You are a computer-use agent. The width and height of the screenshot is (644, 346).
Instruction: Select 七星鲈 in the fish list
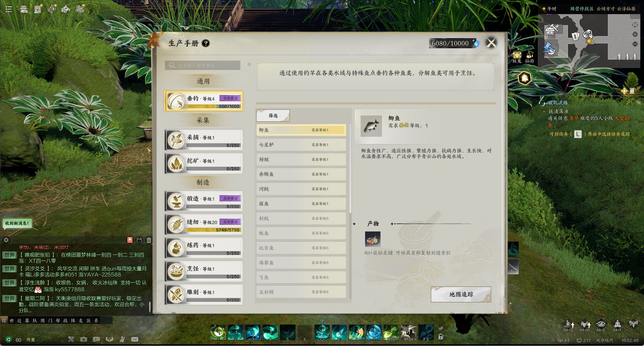(x=301, y=145)
